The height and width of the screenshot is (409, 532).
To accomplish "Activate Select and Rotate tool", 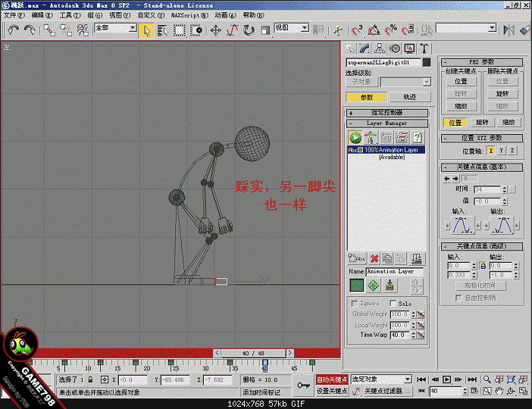I will 249,30.
